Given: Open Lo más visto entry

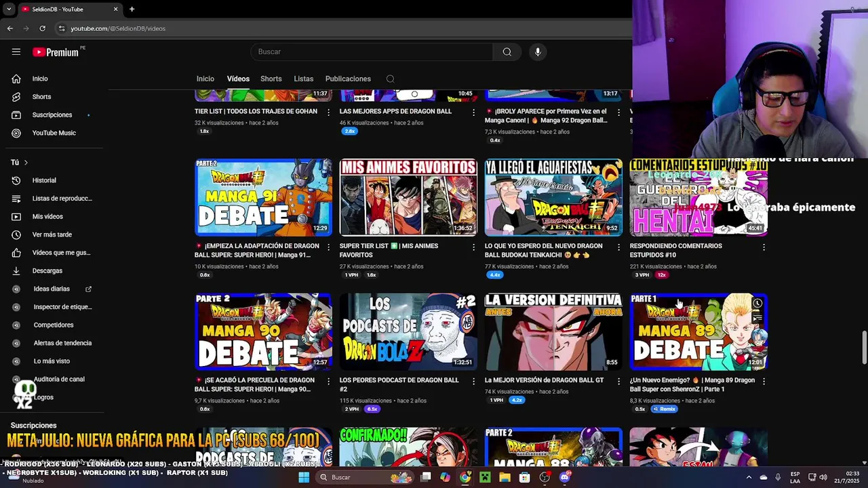Looking at the screenshot, I should click(52, 361).
